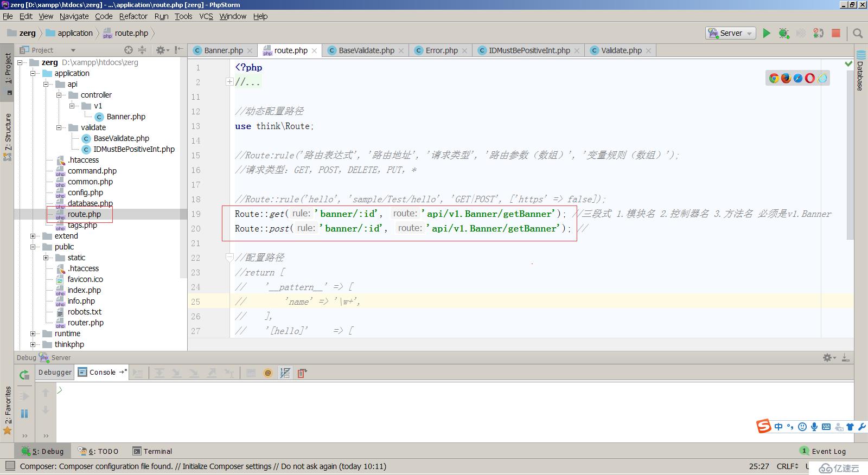Select database.php in the project tree
Screen dimensions: 868x475
coord(90,203)
